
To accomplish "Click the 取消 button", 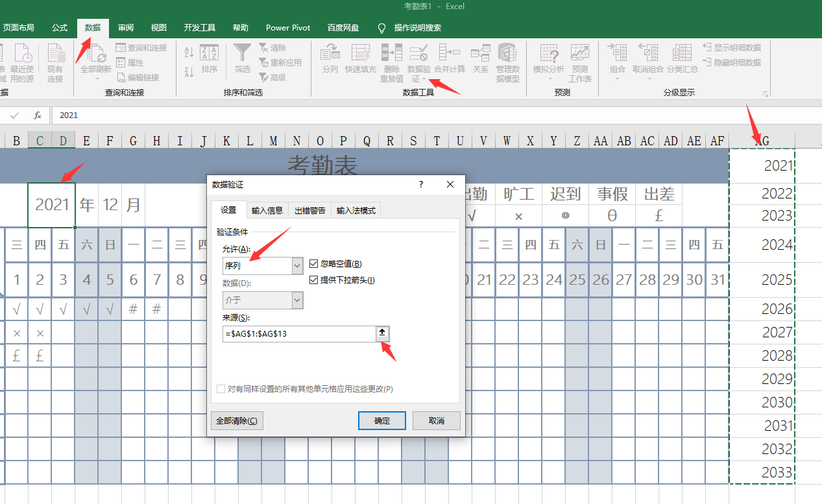I will (437, 420).
